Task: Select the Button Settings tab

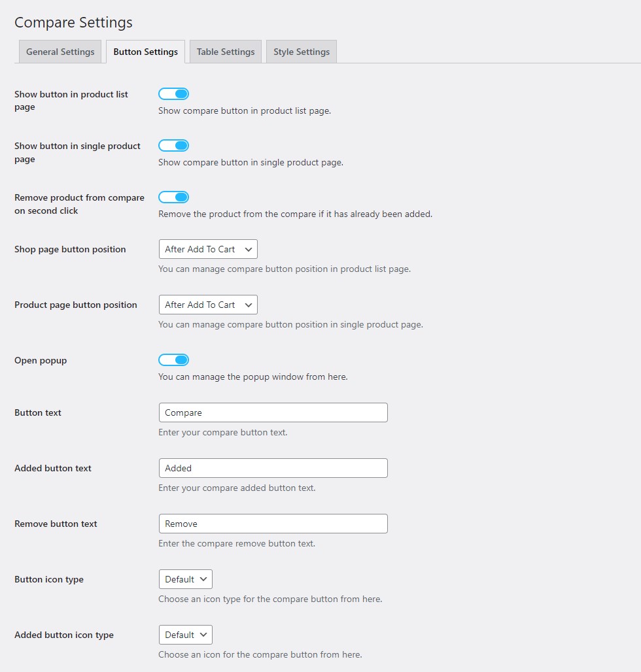Action: point(145,52)
